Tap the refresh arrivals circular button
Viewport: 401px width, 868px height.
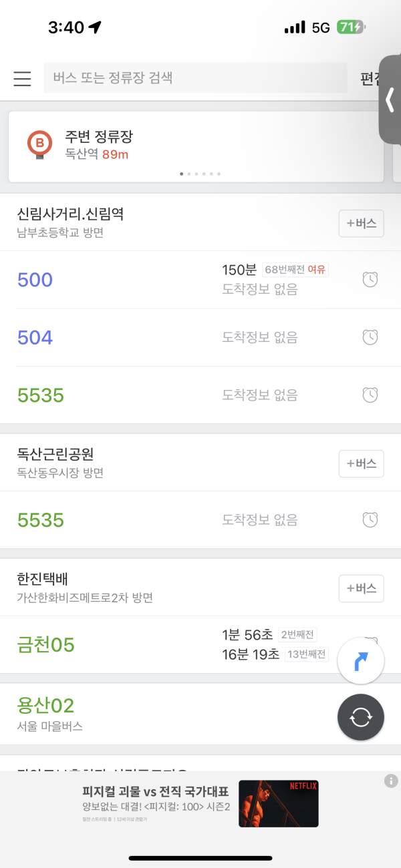tap(361, 717)
